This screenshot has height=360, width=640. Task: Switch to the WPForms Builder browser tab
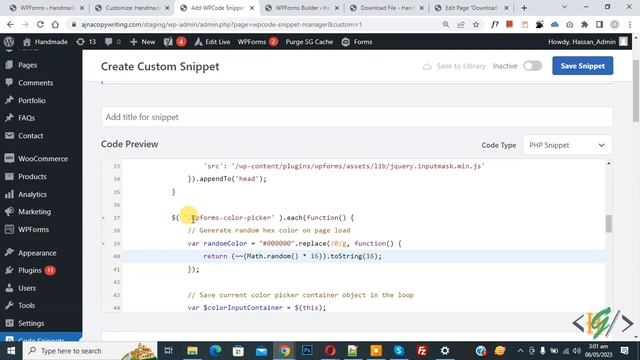[x=302, y=8]
